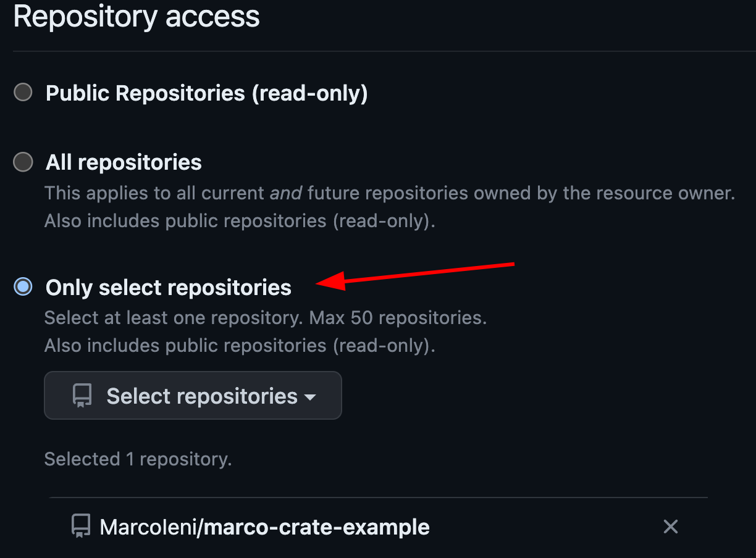756x558 pixels.
Task: Select the Only select repositories option
Action: pyautogui.click(x=22, y=286)
